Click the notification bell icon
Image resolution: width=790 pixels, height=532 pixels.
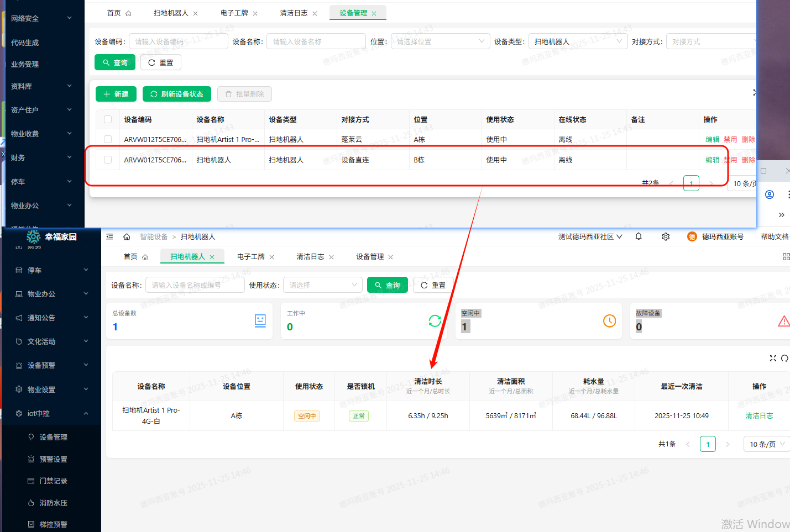(639, 236)
